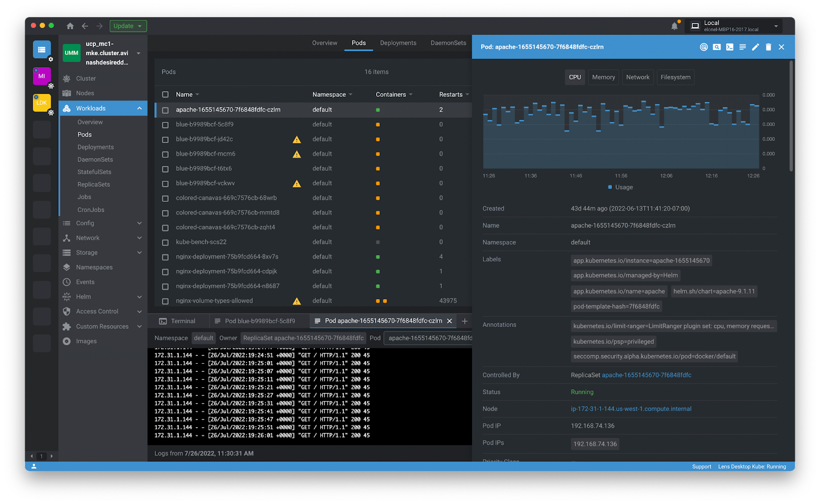The image size is (820, 504).
Task: Click user icon in bottom status bar
Action: pyautogui.click(x=34, y=467)
